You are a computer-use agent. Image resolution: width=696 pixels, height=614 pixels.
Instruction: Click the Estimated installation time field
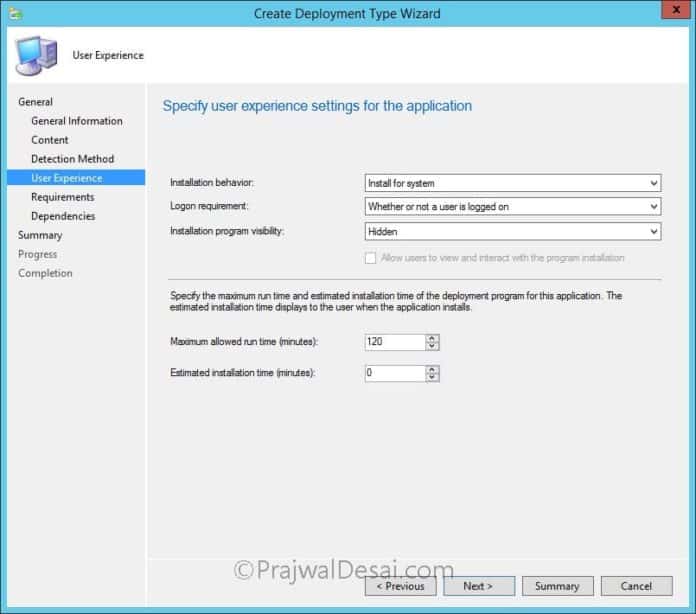pyautogui.click(x=395, y=373)
